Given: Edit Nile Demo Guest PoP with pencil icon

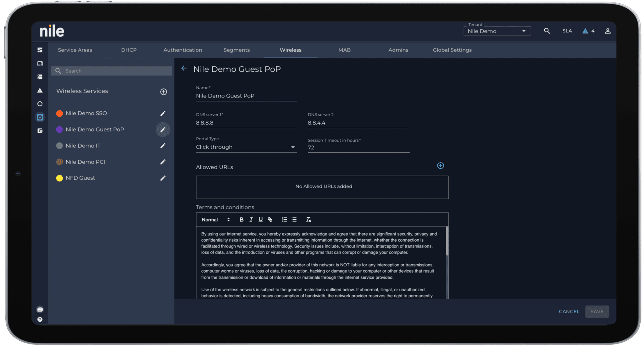Looking at the screenshot, I should (x=163, y=130).
